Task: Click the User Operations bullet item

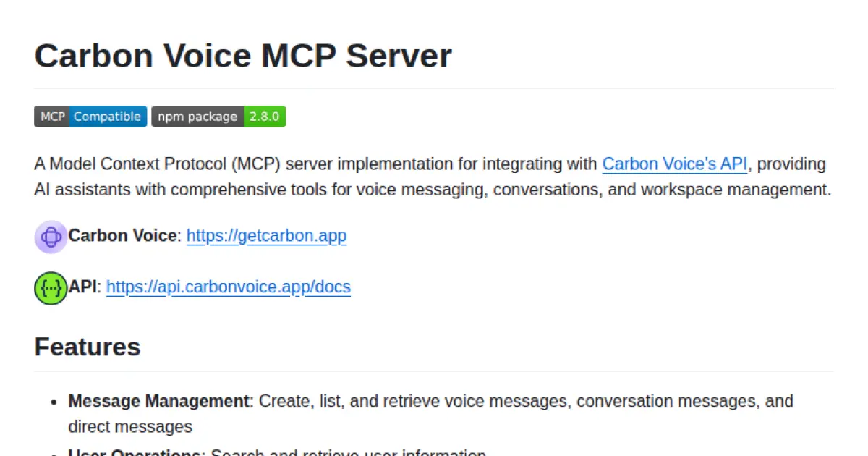Action: [135, 453]
